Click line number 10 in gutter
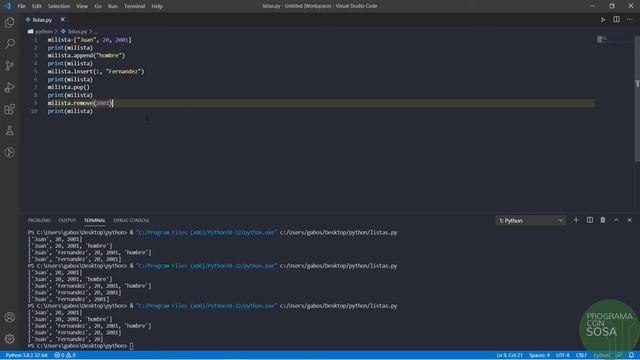 click(x=34, y=111)
